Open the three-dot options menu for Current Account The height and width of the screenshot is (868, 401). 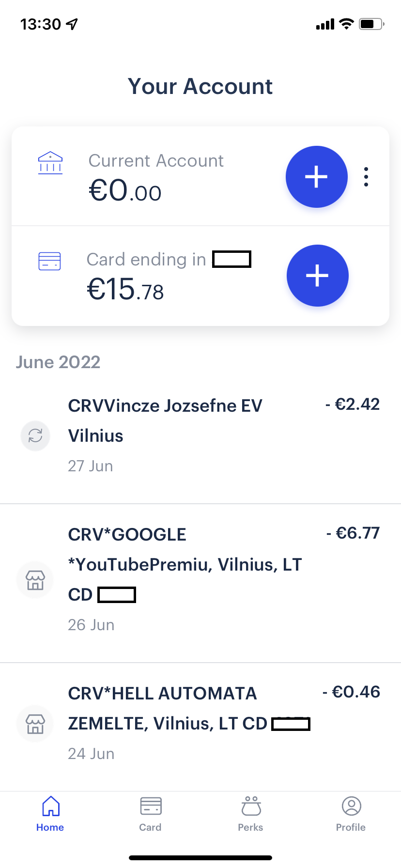coord(366,177)
